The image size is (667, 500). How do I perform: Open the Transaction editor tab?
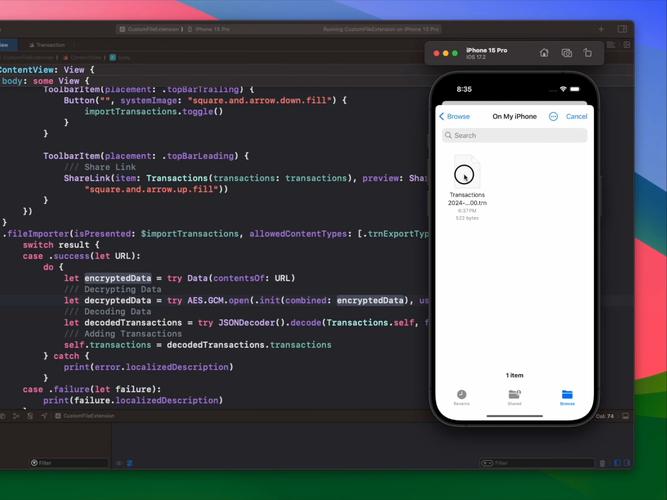click(48, 45)
